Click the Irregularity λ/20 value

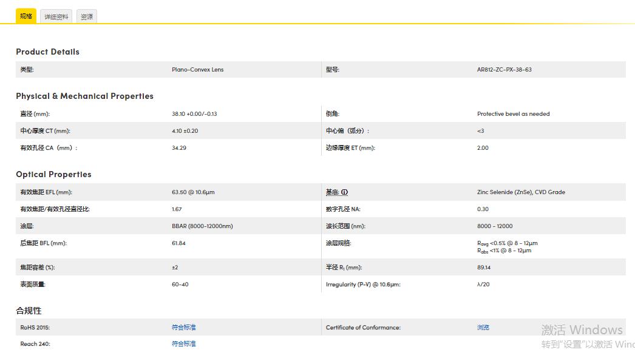pos(483,285)
